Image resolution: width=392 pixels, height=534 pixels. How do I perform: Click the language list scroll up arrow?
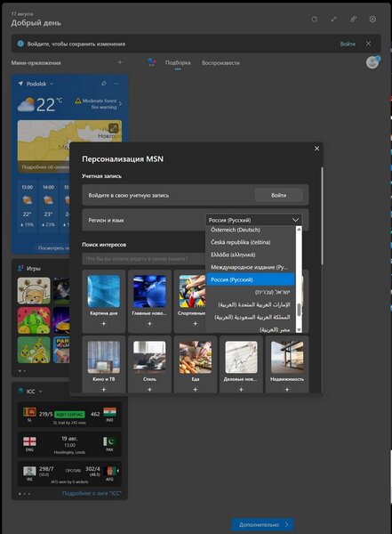(x=299, y=230)
